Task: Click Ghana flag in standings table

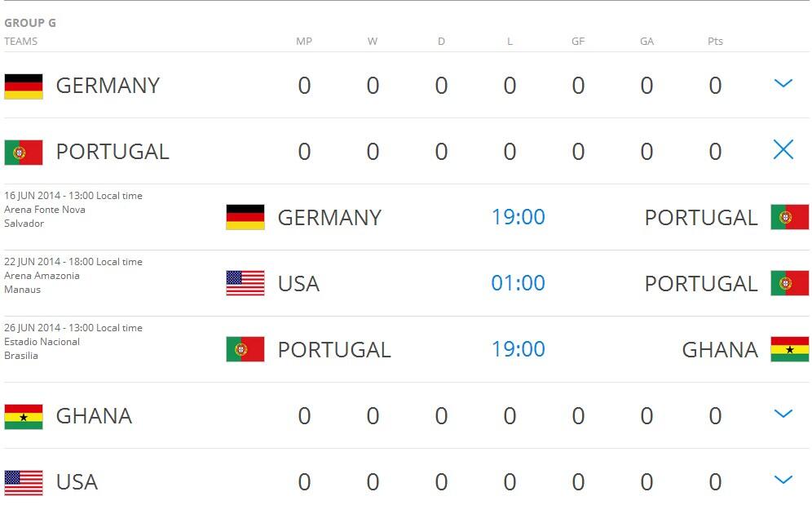Action: point(24,416)
